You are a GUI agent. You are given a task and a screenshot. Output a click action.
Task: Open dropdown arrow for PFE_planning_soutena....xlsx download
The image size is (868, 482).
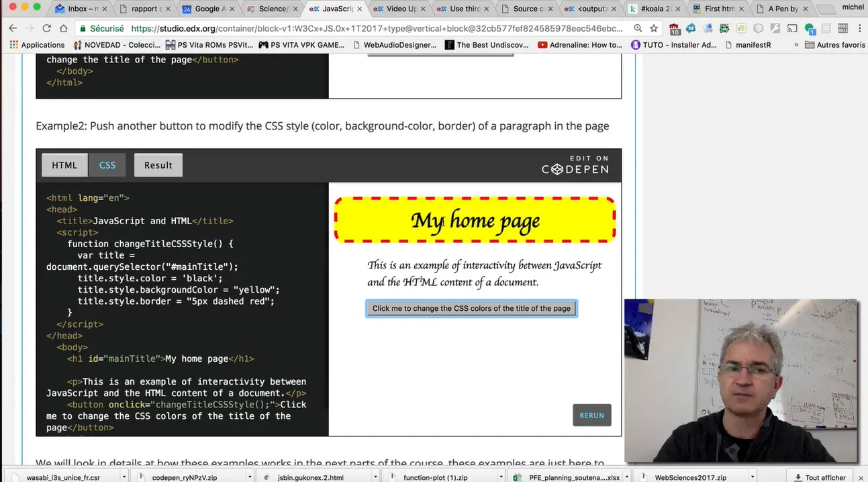click(628, 477)
